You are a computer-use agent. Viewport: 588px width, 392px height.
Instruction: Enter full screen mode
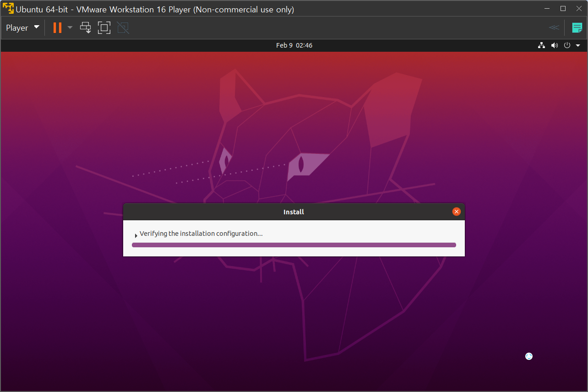pyautogui.click(x=104, y=28)
